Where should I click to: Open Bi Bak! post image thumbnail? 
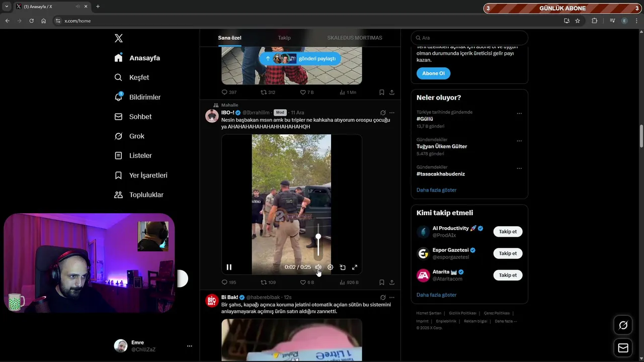coord(292,340)
